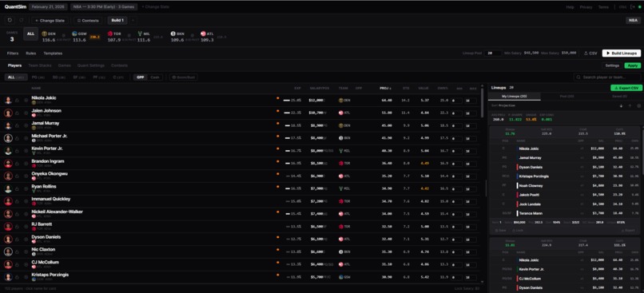Sort table by STD column header
Viewport: 644px width, 293px height.
(x=405, y=89)
